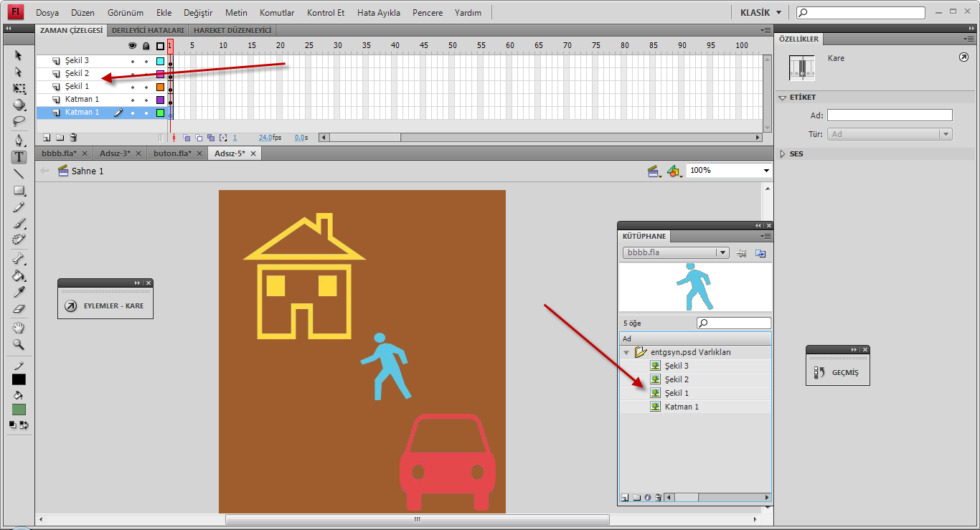Screen dimensions: 980x530
Task: Select the Bone tool
Action: pos(19,259)
